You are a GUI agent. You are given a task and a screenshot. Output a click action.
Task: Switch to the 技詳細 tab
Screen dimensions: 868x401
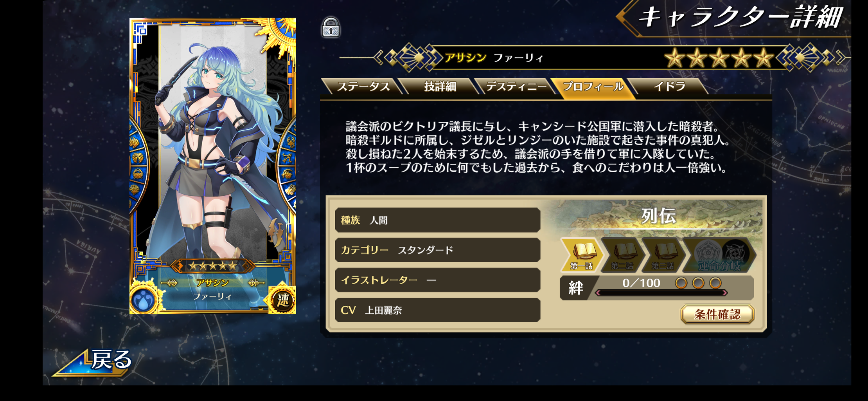[x=440, y=86]
